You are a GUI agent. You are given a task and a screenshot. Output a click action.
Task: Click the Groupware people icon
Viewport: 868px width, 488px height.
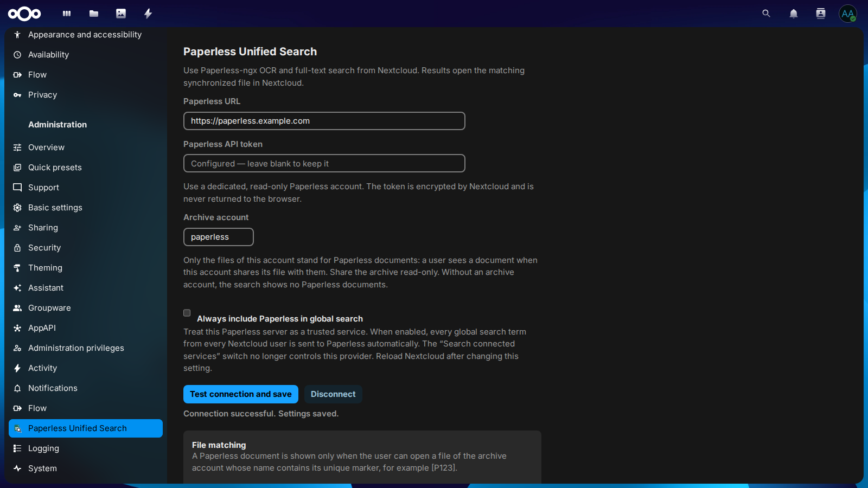[17, 308]
